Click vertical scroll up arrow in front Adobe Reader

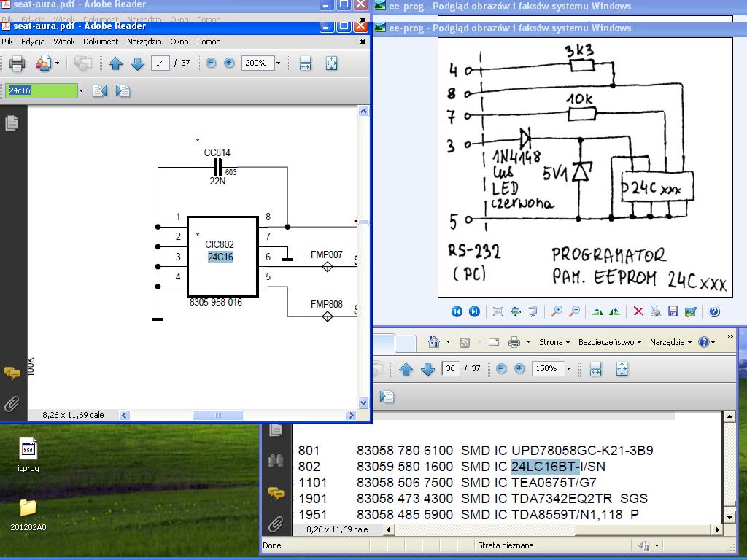coord(363,112)
